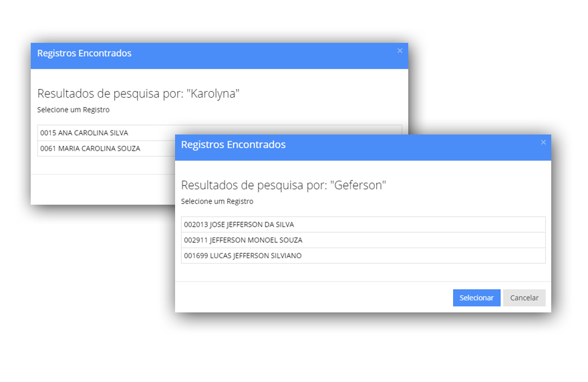Click the "Karolyna" results heading
This screenshot has width=588, height=382.
[x=138, y=94]
